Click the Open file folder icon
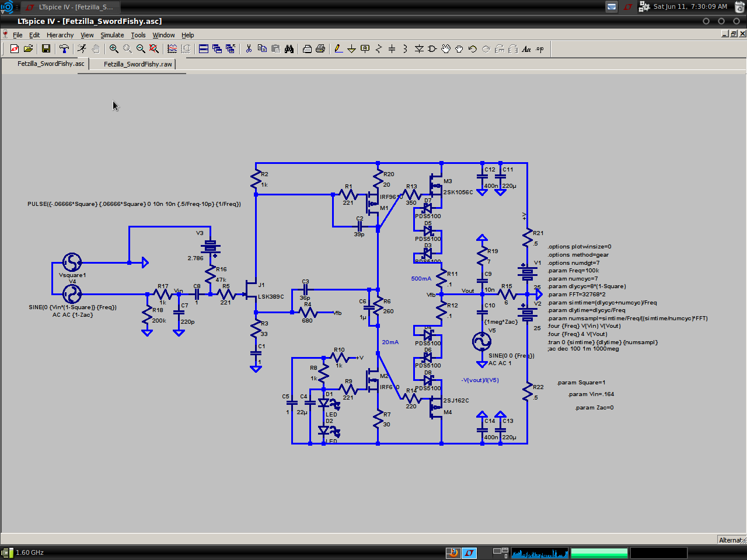The height and width of the screenshot is (560, 747). [x=28, y=49]
